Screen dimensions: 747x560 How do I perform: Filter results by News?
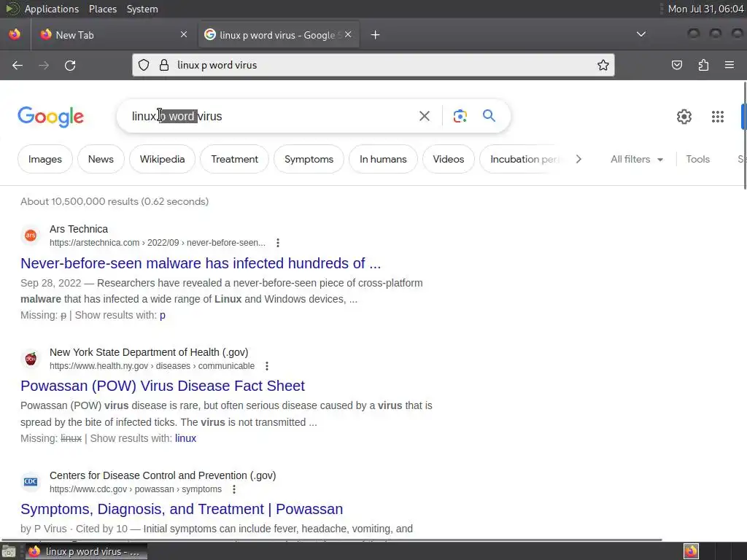101,160
